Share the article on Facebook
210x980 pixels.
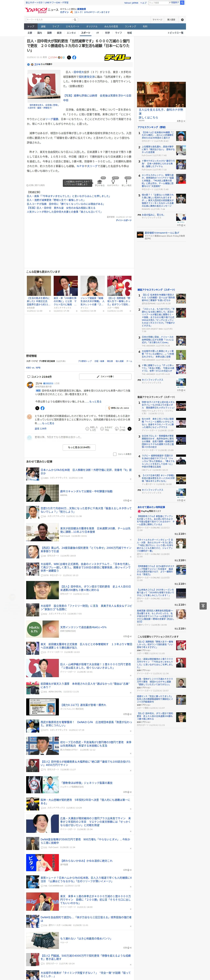(x=74, y=57)
